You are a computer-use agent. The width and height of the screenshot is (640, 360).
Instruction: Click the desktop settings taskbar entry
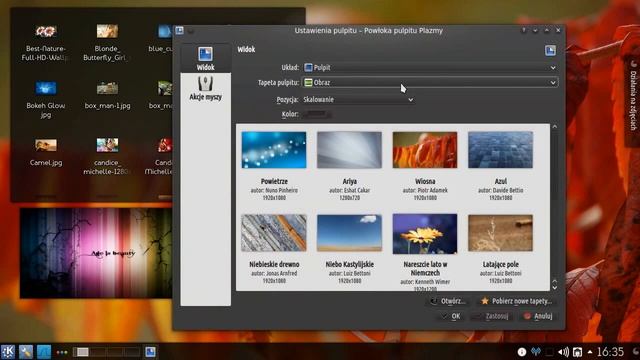click(x=150, y=352)
